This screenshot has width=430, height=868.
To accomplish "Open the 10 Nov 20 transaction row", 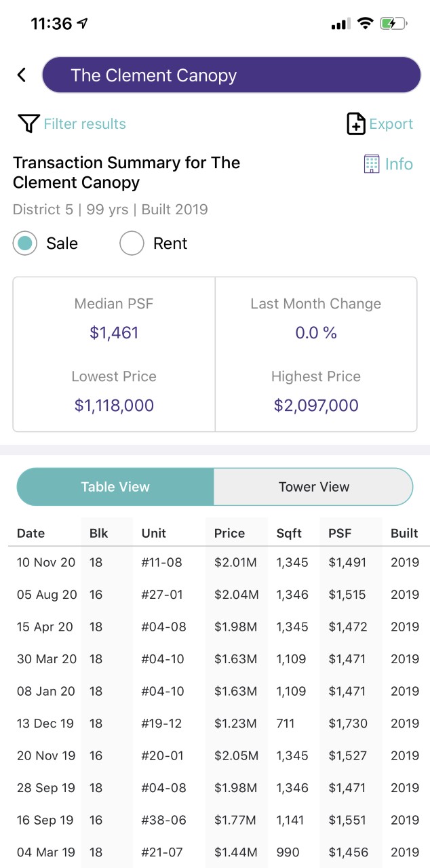I will click(215, 562).
